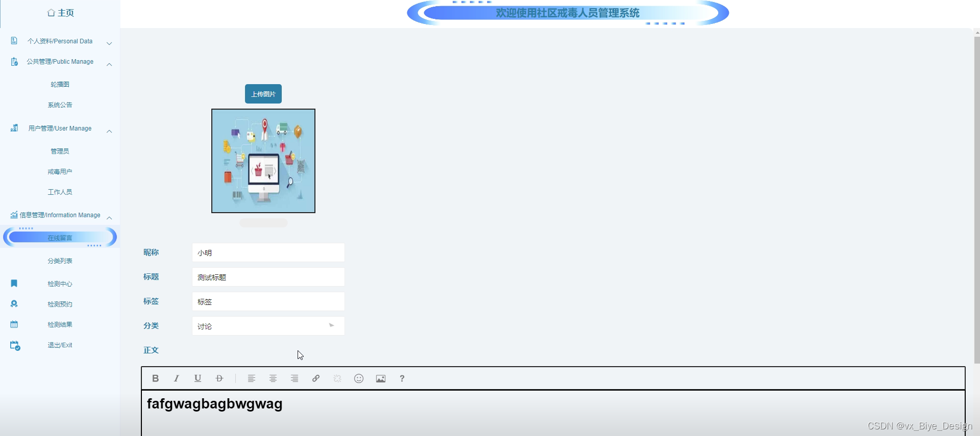Apply italic formatting in editor

[177, 378]
